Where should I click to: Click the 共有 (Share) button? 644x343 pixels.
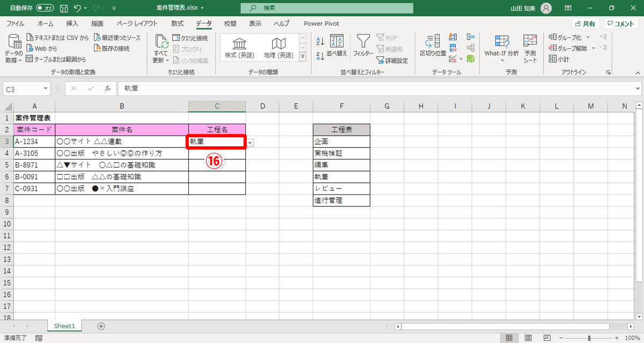584,23
